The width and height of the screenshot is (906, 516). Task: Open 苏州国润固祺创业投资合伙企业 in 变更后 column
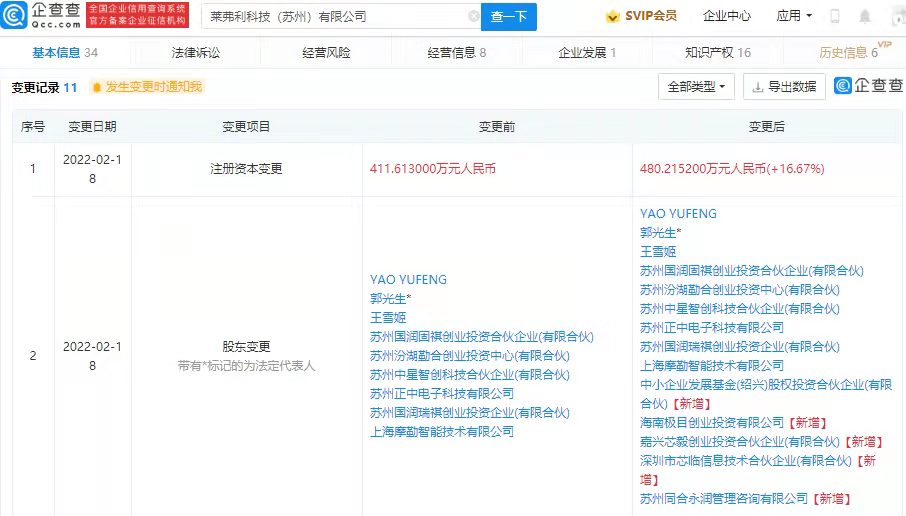pyautogui.click(x=752, y=271)
